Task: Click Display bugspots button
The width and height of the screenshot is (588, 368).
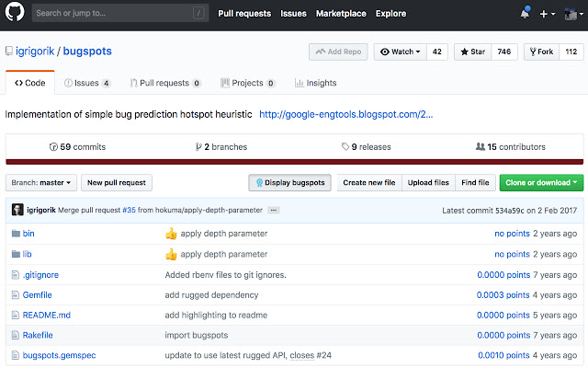Action: click(x=290, y=182)
